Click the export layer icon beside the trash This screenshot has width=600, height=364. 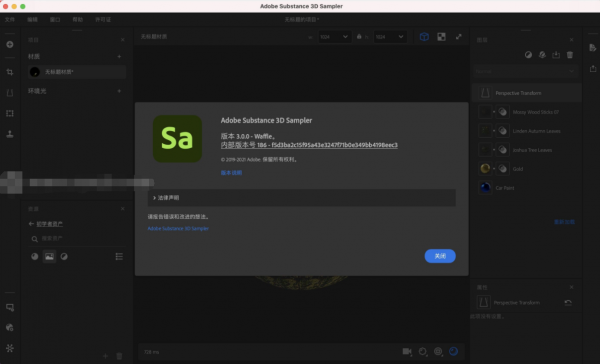coord(556,55)
